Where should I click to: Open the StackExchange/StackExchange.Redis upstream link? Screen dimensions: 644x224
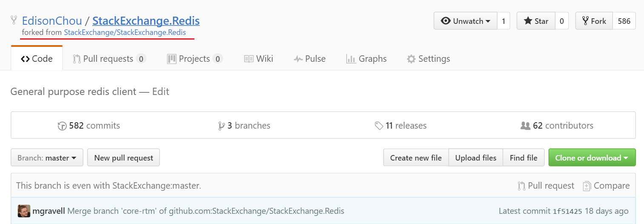tap(125, 32)
